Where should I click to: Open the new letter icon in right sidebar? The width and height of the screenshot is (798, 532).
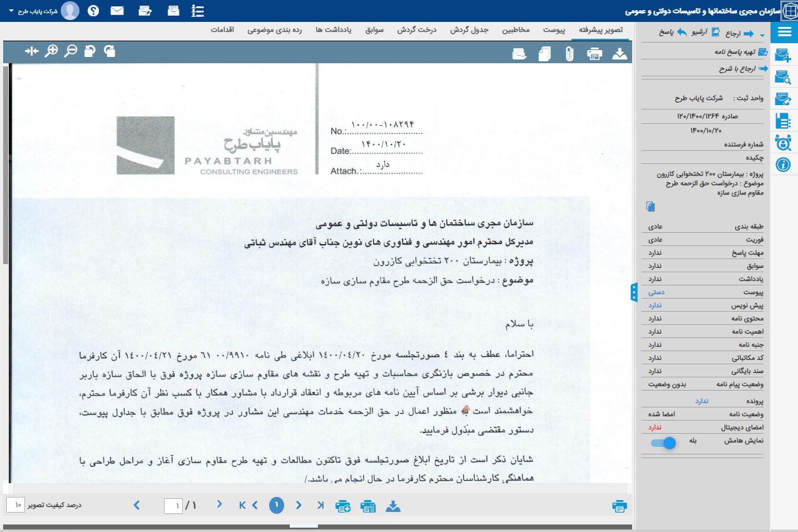(x=783, y=55)
